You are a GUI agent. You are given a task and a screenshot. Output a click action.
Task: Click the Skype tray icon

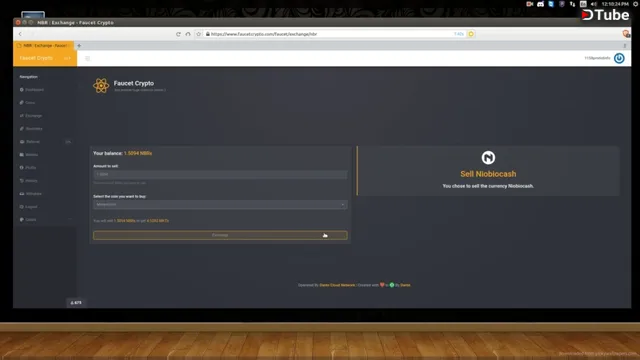coord(551,4)
